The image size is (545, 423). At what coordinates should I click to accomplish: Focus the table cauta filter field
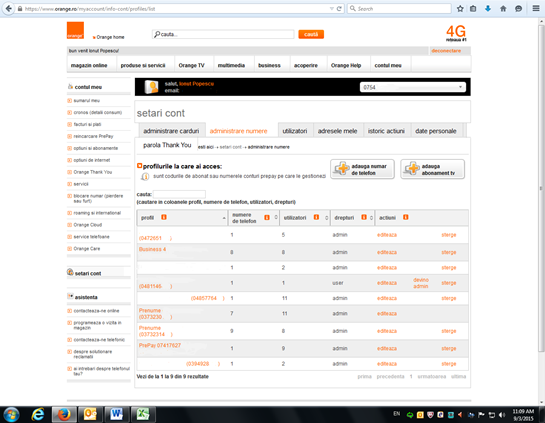point(179,194)
